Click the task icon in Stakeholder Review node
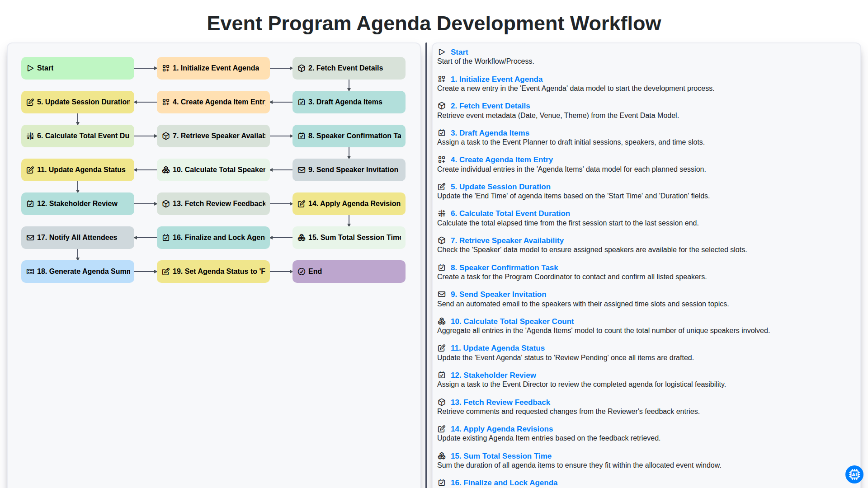868x488 pixels. click(x=30, y=204)
